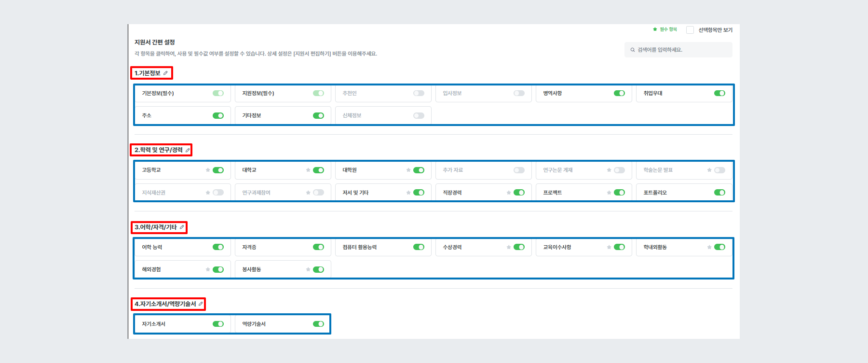
Task: Turn off the 대학교 toggle
Action: (319, 170)
